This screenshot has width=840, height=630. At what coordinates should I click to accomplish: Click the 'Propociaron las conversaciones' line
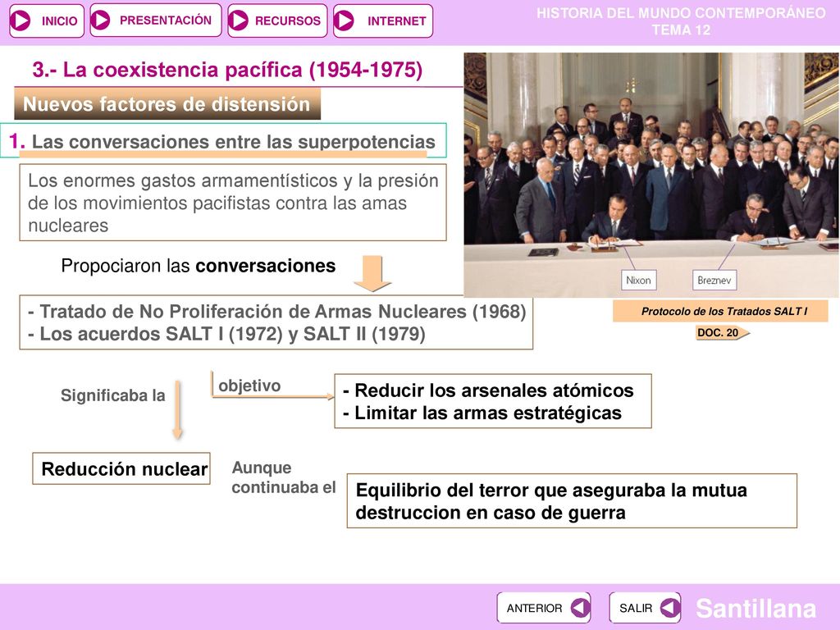coord(199,266)
